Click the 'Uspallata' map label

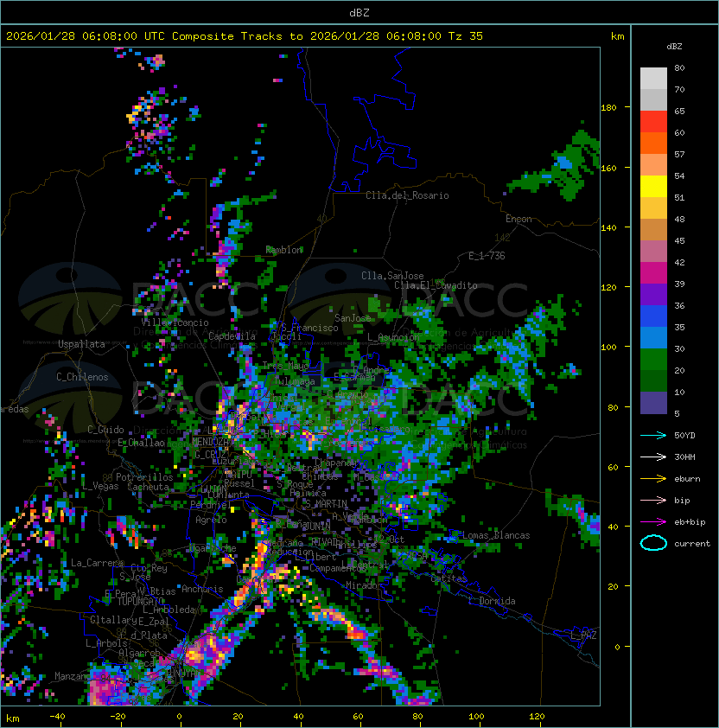tap(81, 344)
